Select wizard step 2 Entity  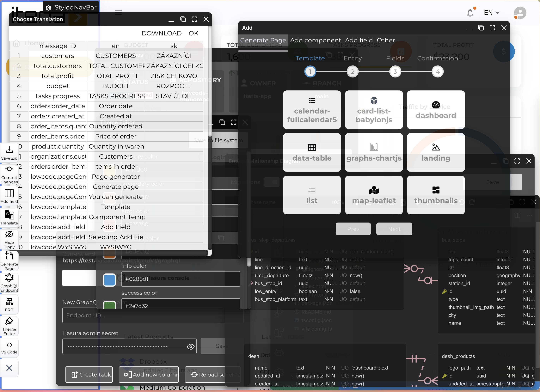tap(353, 71)
